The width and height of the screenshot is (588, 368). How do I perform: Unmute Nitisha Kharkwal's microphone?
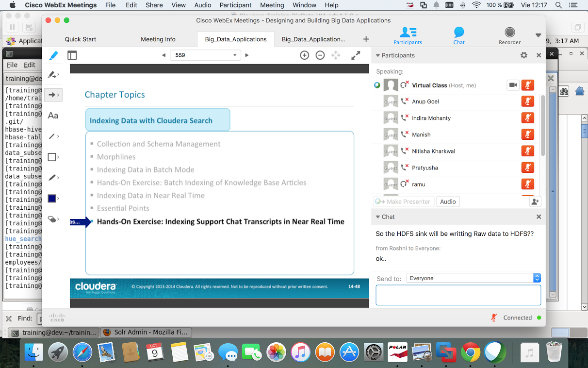tap(528, 151)
